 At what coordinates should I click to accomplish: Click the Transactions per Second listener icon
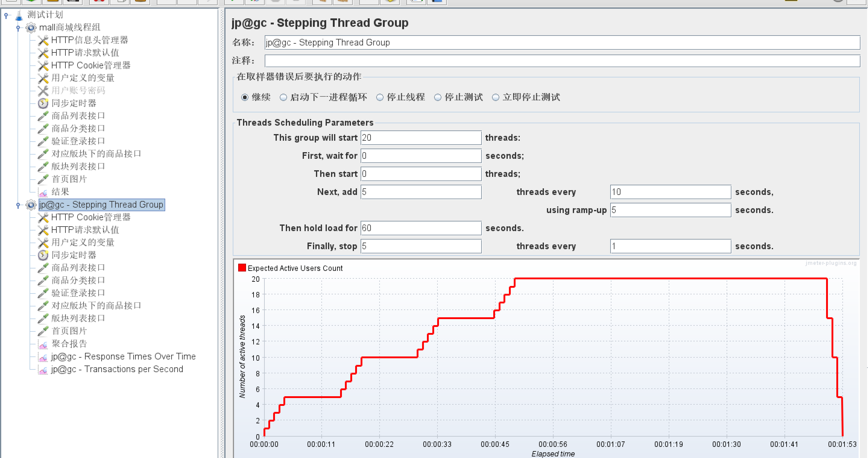point(43,369)
